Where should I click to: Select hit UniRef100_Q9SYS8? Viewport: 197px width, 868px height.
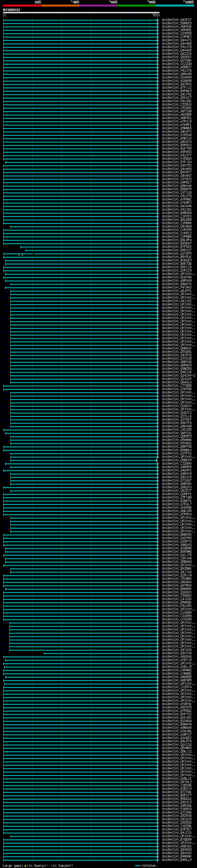pos(176,653)
